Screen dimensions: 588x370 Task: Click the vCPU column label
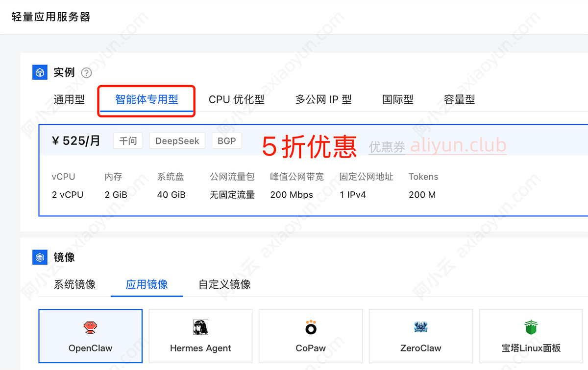coord(63,177)
